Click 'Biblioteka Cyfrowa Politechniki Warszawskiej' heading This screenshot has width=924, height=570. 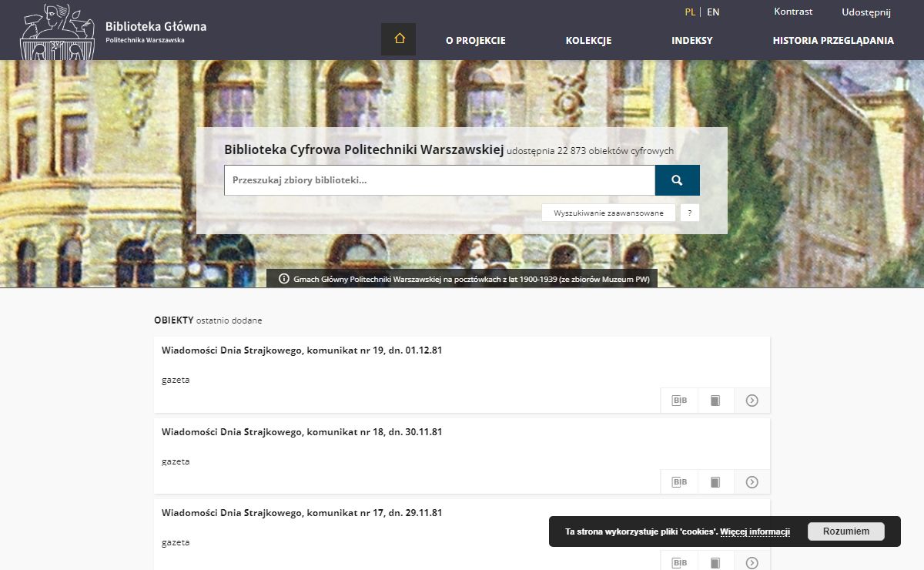(x=363, y=149)
